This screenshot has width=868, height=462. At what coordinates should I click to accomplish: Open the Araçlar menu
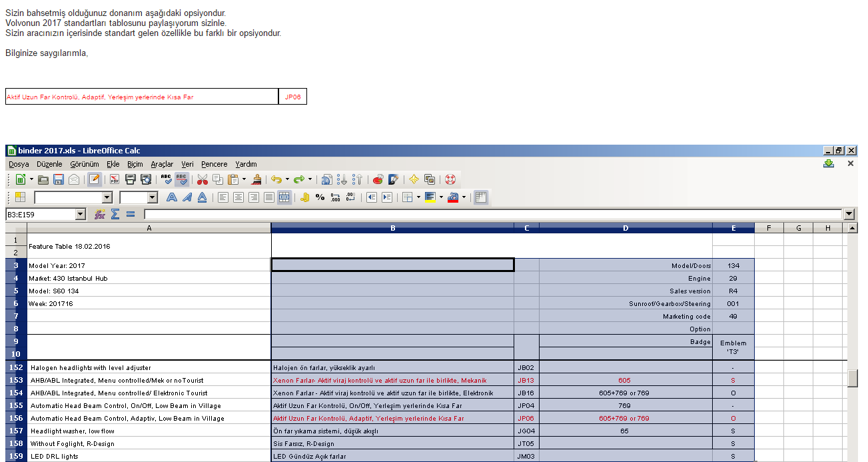click(162, 164)
